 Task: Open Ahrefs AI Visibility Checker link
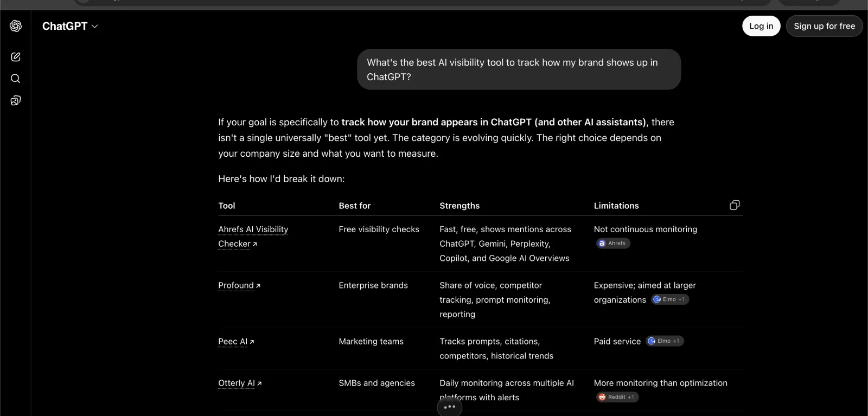point(253,236)
